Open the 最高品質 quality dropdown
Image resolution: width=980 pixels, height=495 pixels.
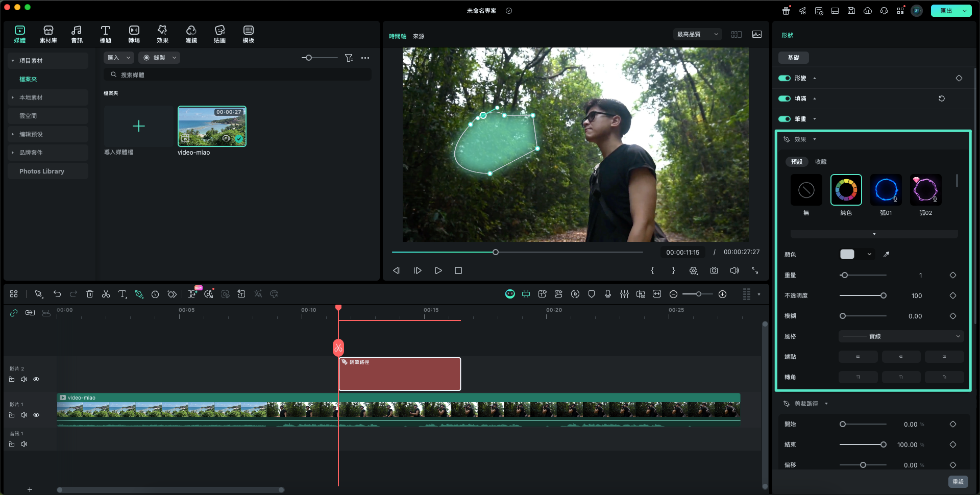[x=697, y=34]
